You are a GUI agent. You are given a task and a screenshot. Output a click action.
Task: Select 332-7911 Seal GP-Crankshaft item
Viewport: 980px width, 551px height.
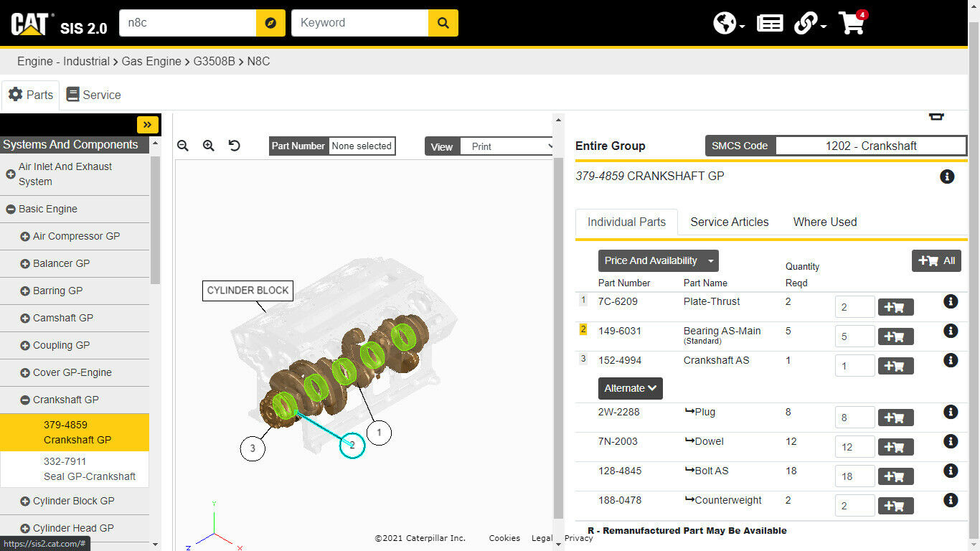(x=89, y=469)
